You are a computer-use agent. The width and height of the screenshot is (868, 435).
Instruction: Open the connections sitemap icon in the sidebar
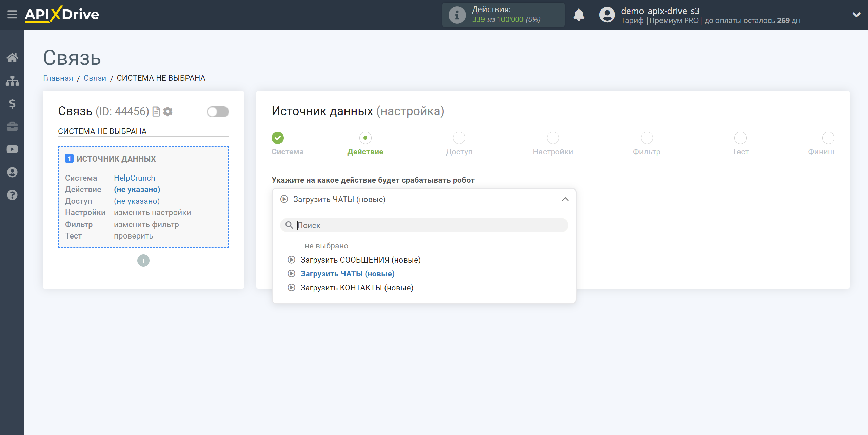tap(12, 81)
